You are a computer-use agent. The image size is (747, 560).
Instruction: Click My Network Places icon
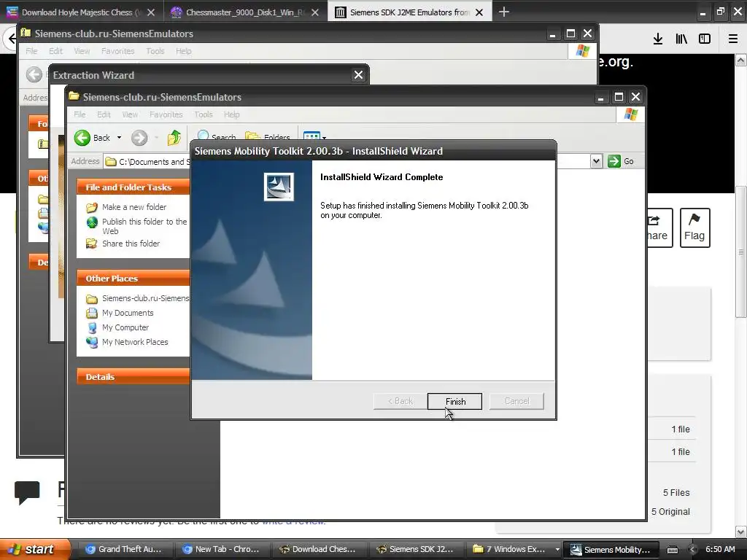pyautogui.click(x=91, y=342)
